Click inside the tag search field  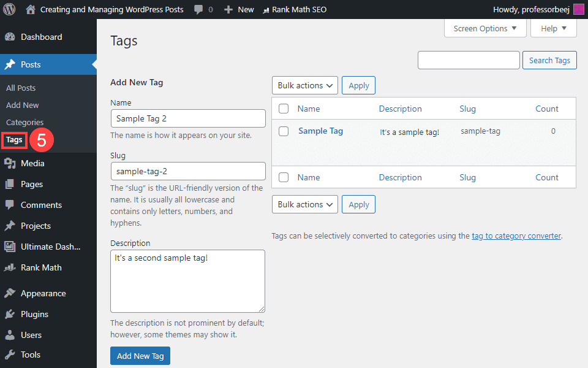(469, 60)
